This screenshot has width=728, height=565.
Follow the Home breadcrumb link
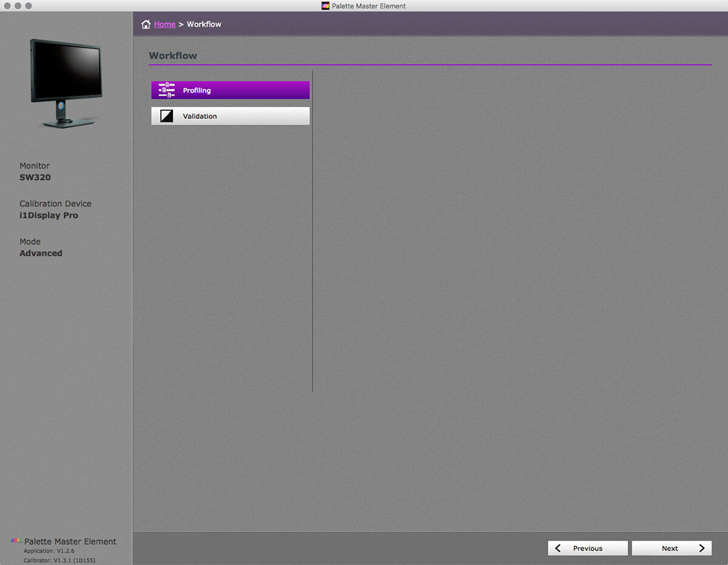(x=164, y=24)
